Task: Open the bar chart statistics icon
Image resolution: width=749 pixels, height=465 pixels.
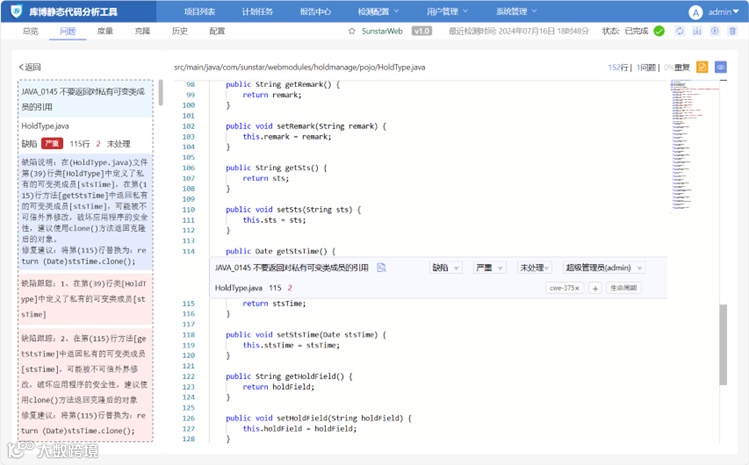Action: (697, 31)
